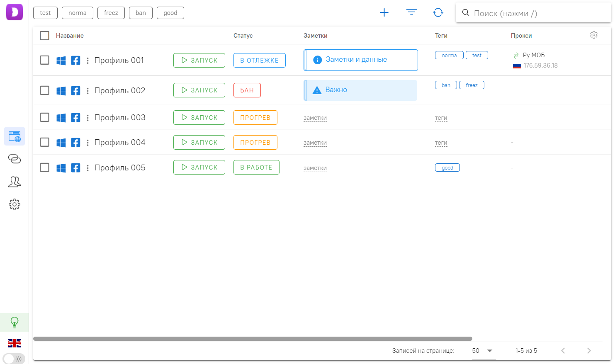The width and height of the screenshot is (615, 364).
Task: Check the box for Профиль 003
Action: pyautogui.click(x=44, y=117)
